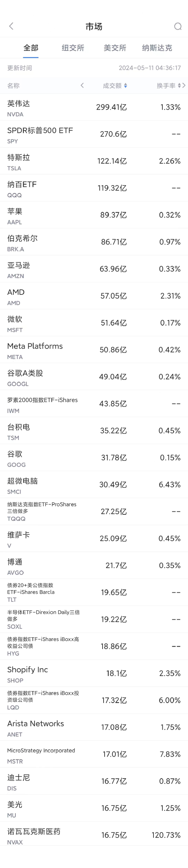Select the 全部 tab
The height and width of the screenshot is (868, 188).
point(31,48)
